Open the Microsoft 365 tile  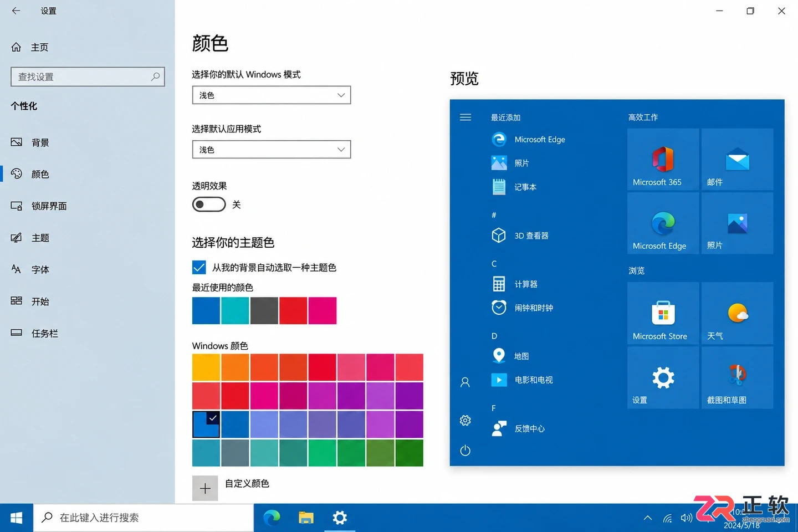[x=663, y=160]
